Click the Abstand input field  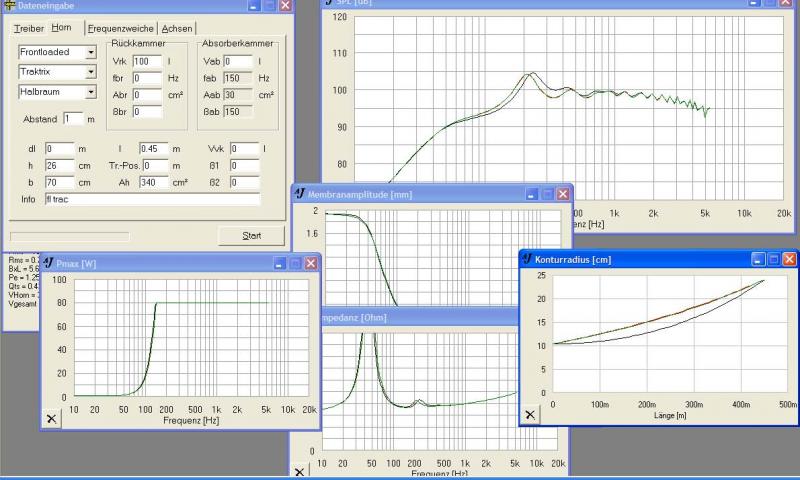(71, 118)
